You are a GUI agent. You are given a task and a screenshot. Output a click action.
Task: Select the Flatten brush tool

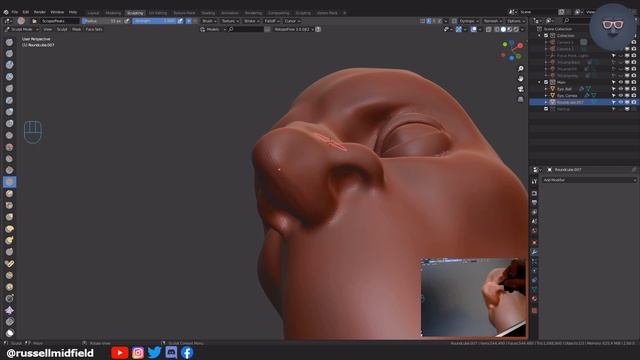tap(9, 159)
